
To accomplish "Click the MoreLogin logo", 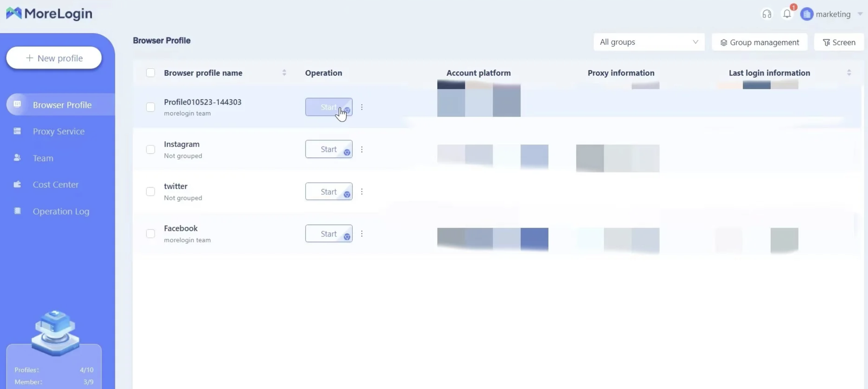I will click(x=49, y=14).
